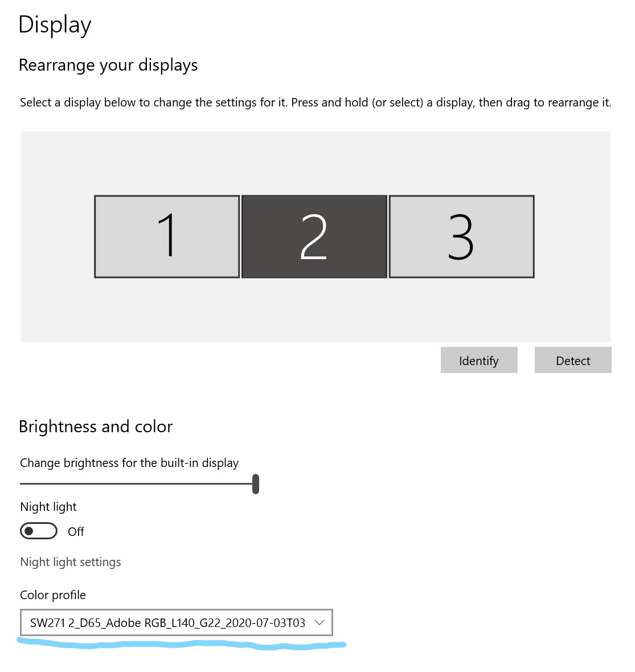Click the Night light switch knob
This screenshot has width=635, height=672.
[31, 530]
